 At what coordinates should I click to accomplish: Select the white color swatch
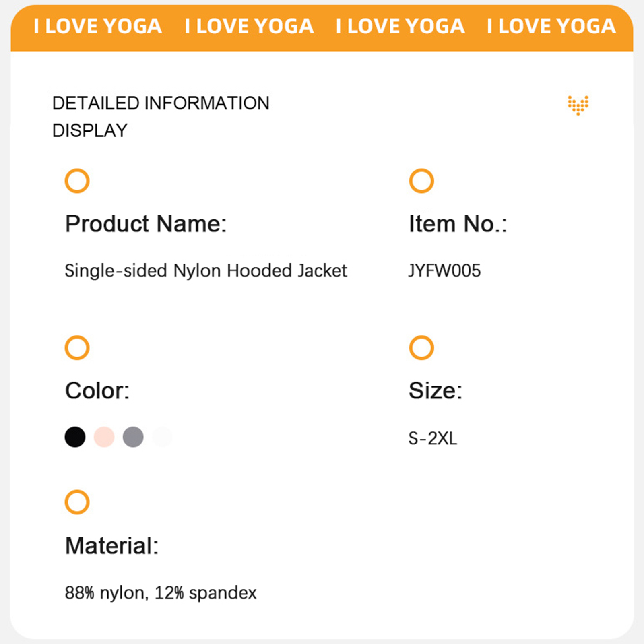click(x=162, y=437)
